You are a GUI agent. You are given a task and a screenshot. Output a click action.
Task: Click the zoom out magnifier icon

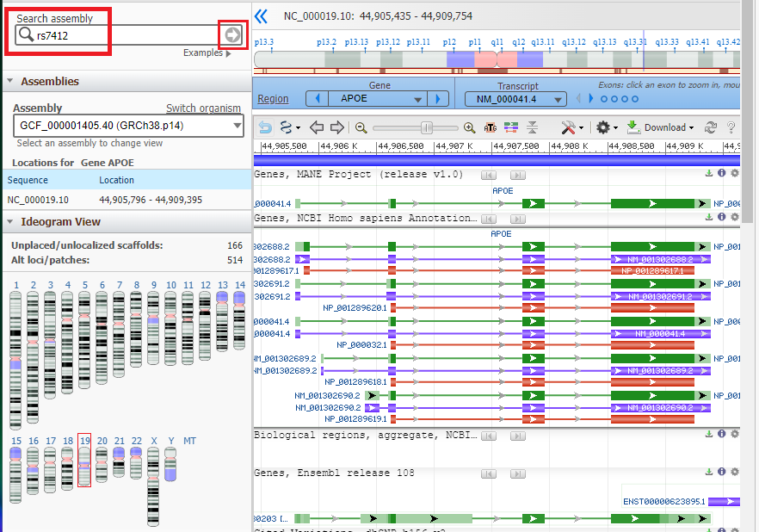coord(361,127)
